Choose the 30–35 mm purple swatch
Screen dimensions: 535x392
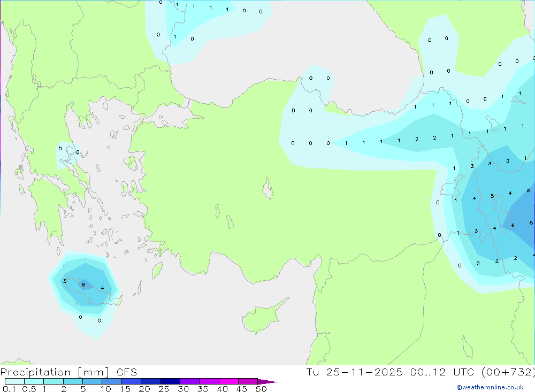pos(189,381)
